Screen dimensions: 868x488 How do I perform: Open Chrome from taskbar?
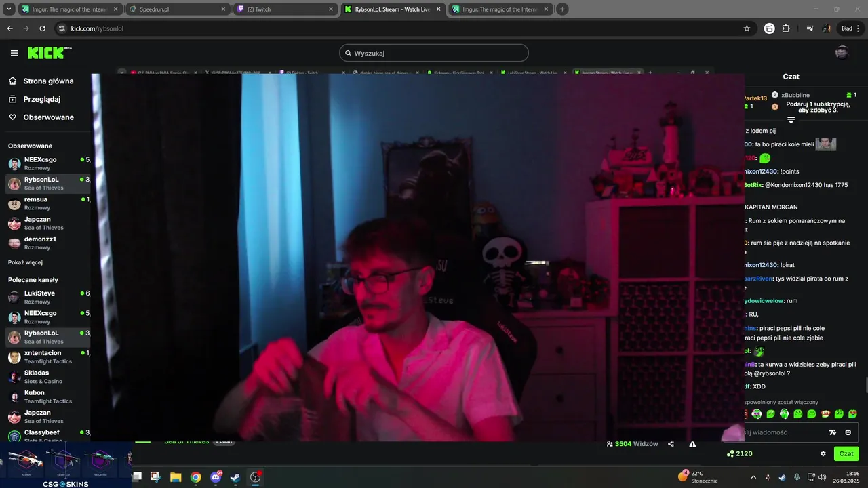point(195,477)
